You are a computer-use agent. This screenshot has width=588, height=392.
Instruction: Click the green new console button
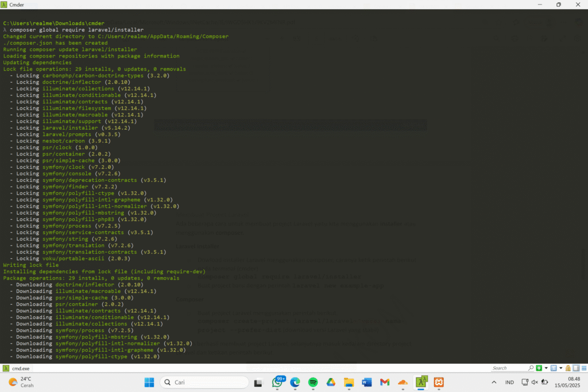pyautogui.click(x=539, y=368)
